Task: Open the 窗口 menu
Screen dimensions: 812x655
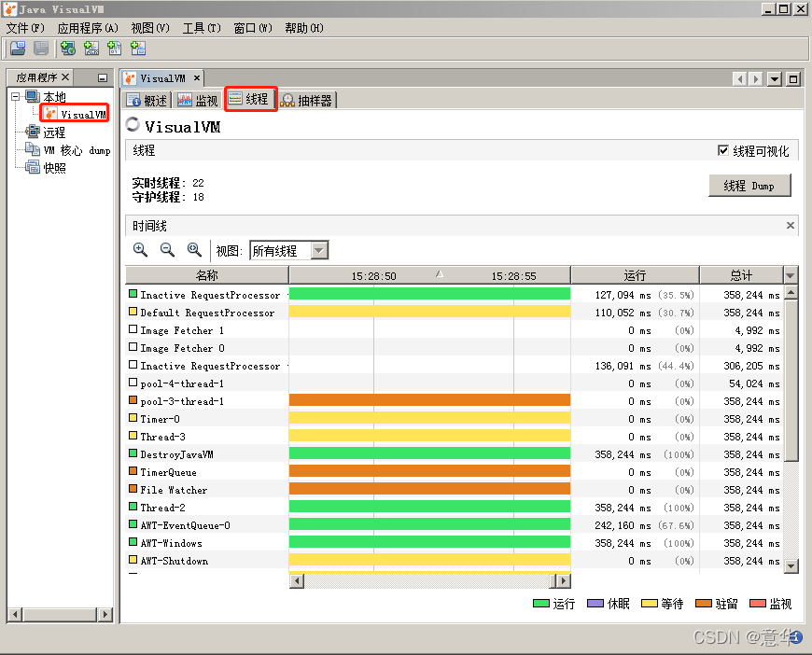Action: (x=253, y=28)
